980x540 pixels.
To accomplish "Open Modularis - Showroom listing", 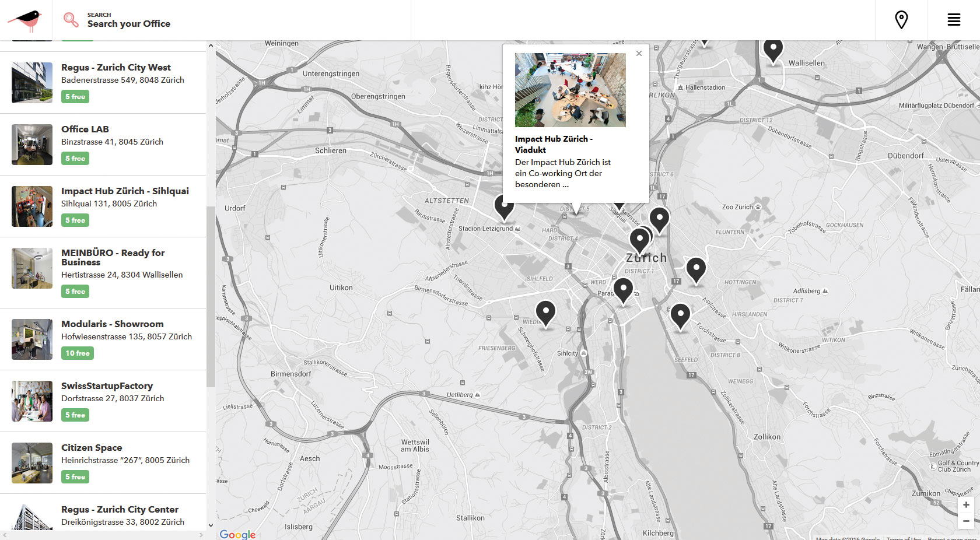I will (103, 339).
